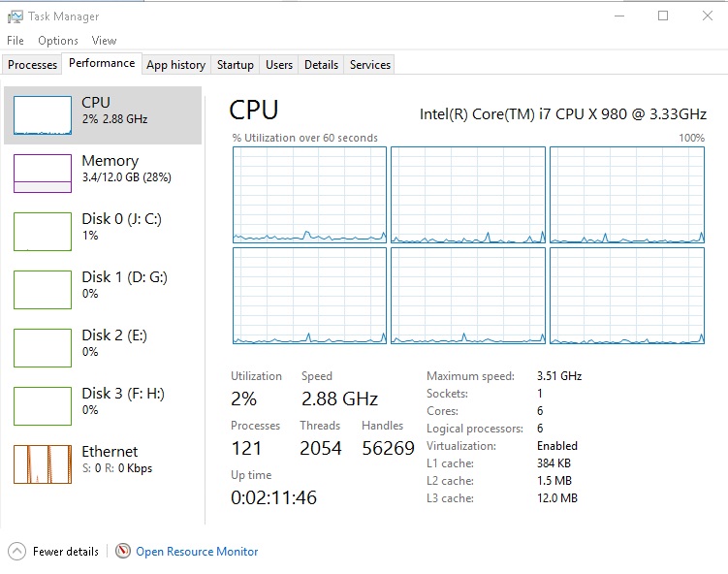Select the Disk 1 (D: G:) graph thumbnail
Image resolution: width=728 pixels, height=574 pixels.
(x=43, y=290)
